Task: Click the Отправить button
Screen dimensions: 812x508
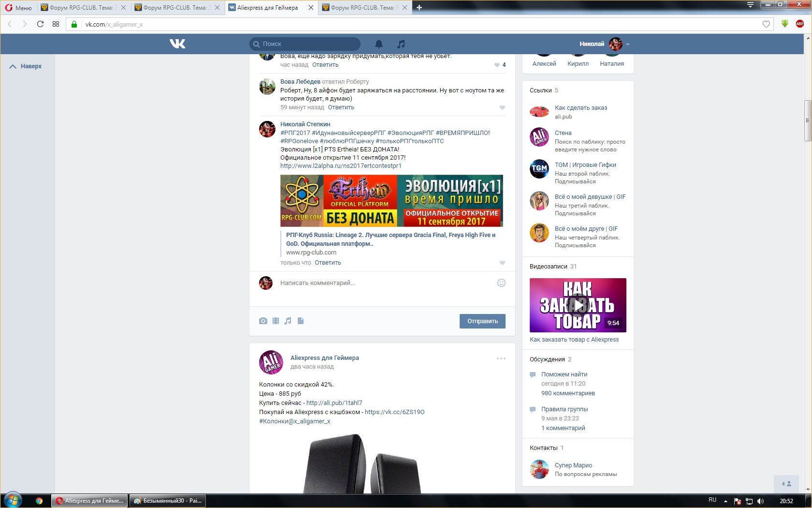Action: [x=482, y=321]
